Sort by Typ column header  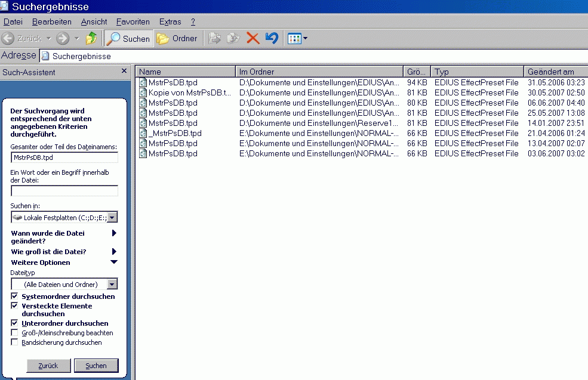(478, 72)
